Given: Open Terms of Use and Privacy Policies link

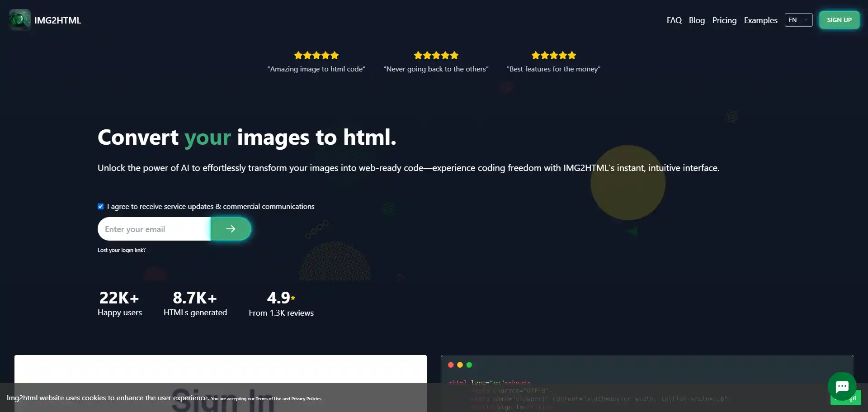Looking at the screenshot, I should [288, 399].
